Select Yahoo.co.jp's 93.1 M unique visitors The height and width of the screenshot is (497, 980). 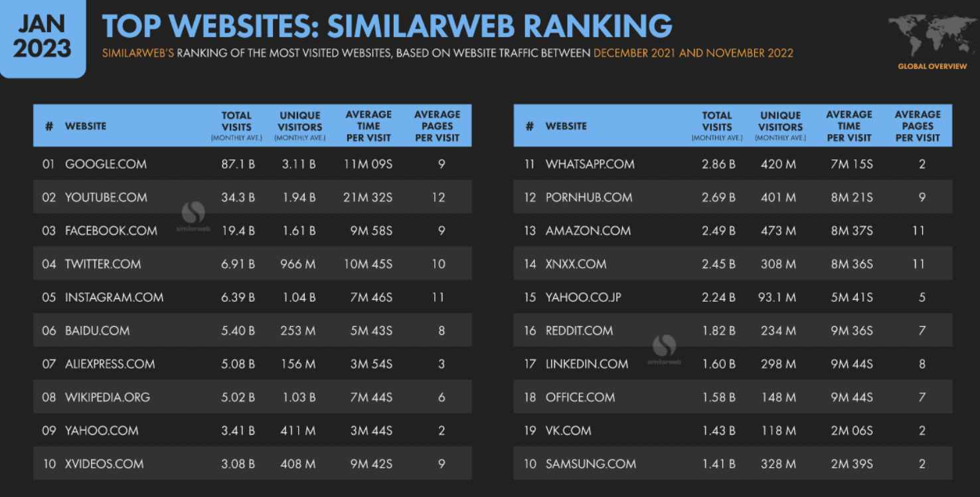pyautogui.click(x=777, y=297)
